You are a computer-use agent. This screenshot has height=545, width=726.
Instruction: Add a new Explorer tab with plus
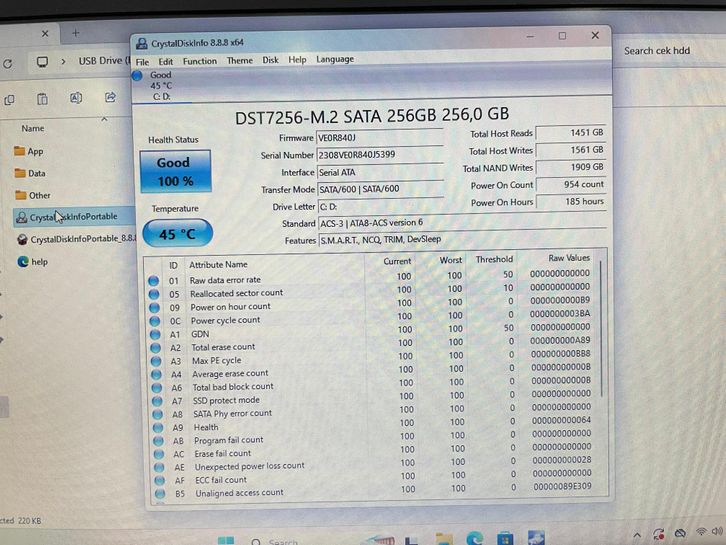tap(76, 33)
